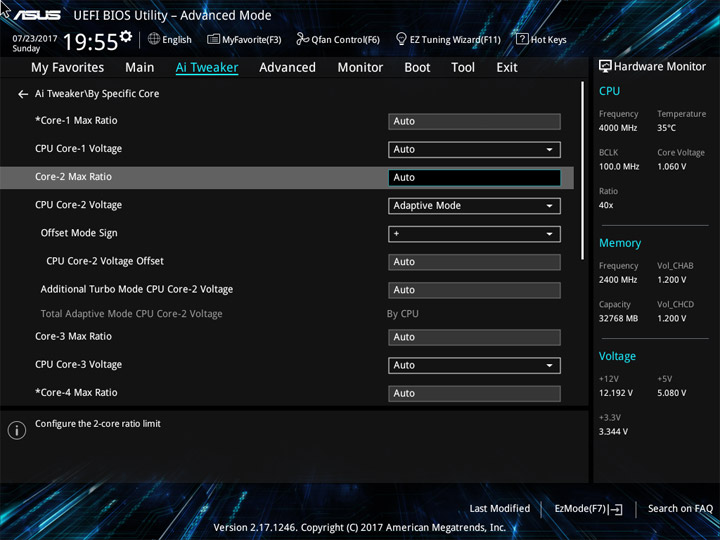
Task: Click the Additional Turbo Mode CPU Core-2 Voltage field
Action: pos(474,290)
